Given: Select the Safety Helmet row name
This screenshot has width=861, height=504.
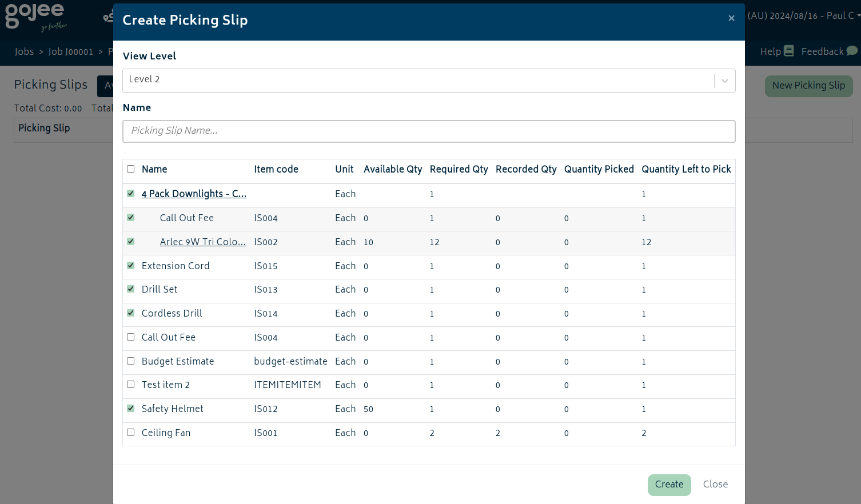Looking at the screenshot, I should click(x=173, y=409).
